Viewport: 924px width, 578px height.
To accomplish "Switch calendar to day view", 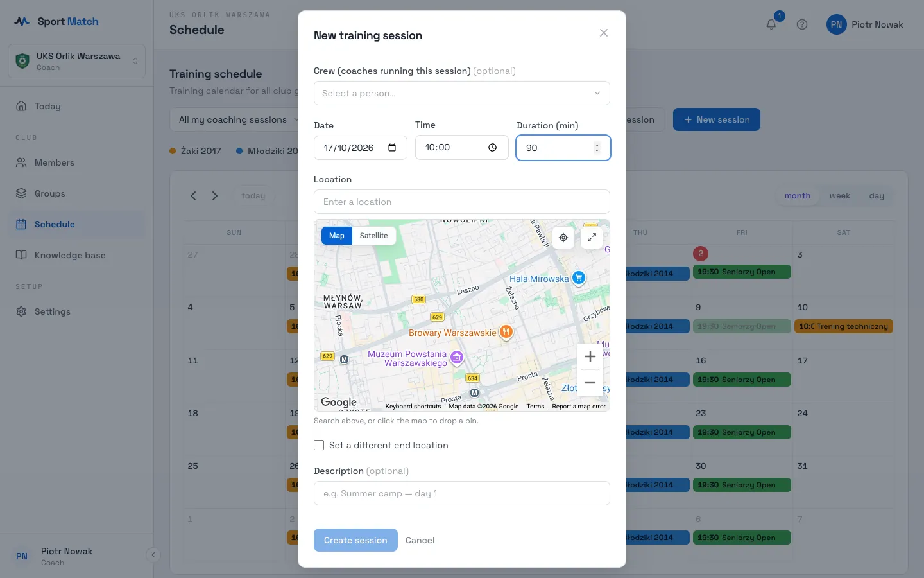I will coord(877,196).
